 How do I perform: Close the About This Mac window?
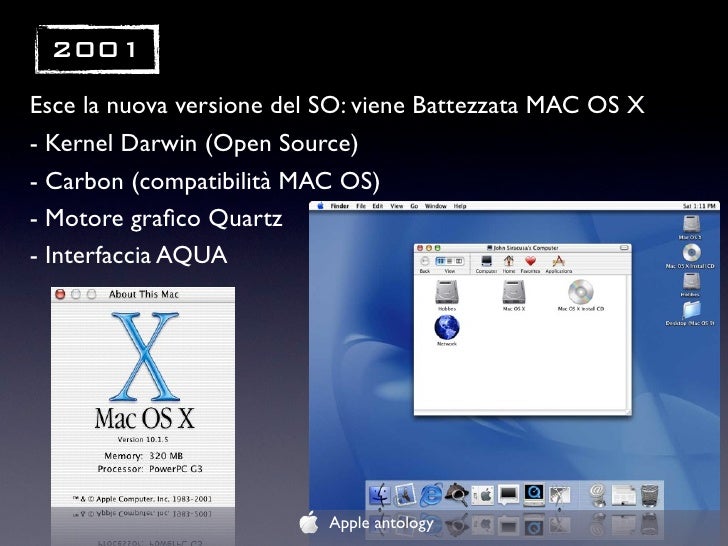pyautogui.click(x=60, y=294)
